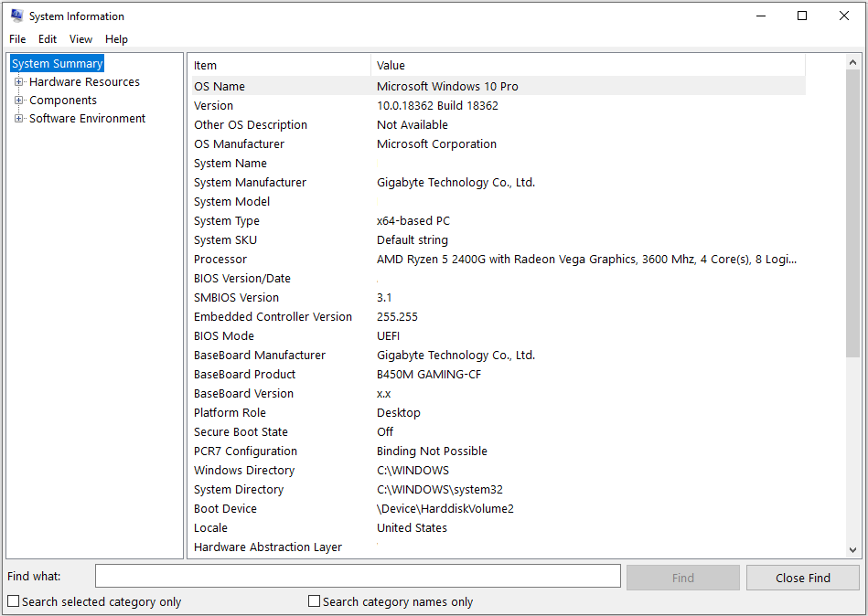Click the Find button
This screenshot has height=616, width=868.
(682, 578)
